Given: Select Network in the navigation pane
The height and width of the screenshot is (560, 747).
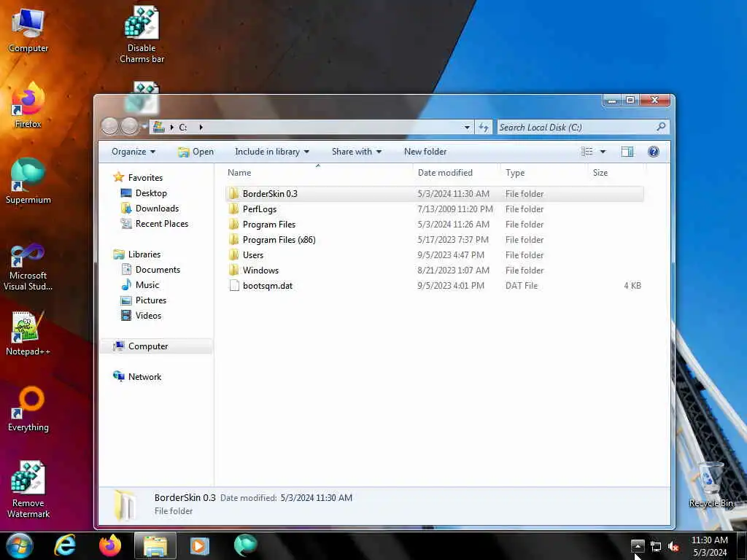Looking at the screenshot, I should pyautogui.click(x=144, y=377).
